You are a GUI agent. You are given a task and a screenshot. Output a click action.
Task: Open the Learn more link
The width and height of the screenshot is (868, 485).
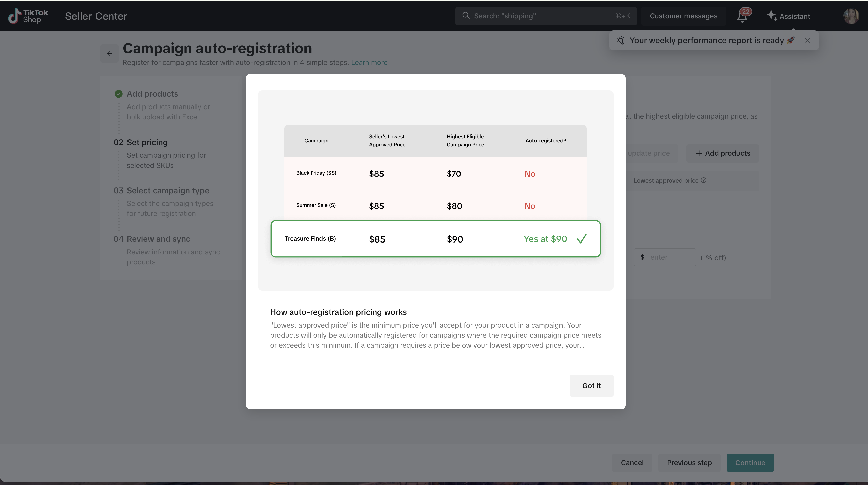[x=369, y=63]
